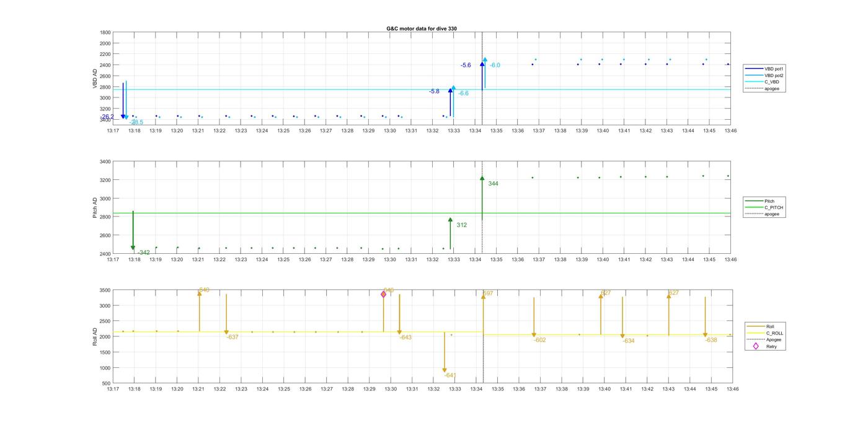Image resolution: width=868 pixels, height=430 pixels.
Task: Click the '1800' tick on VBD axis
Action: 105,32
